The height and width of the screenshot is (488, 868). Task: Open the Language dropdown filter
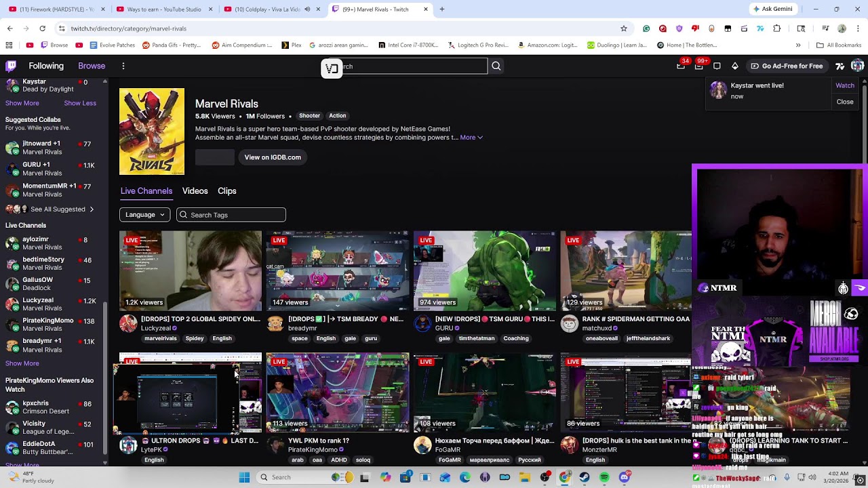click(144, 215)
